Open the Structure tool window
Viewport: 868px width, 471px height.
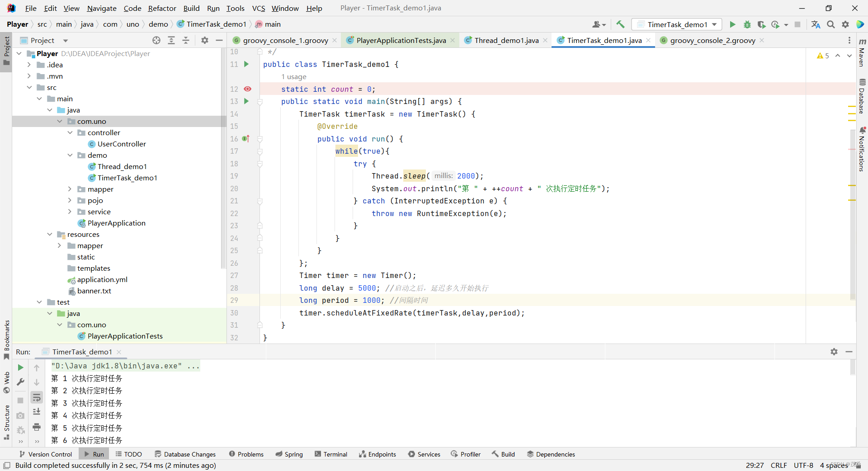tap(7, 422)
